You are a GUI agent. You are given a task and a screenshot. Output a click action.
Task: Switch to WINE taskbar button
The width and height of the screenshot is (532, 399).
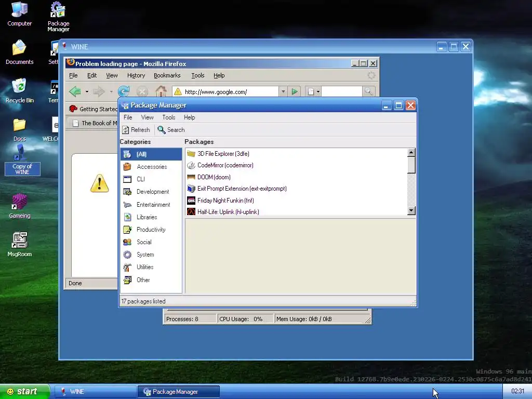(95, 392)
